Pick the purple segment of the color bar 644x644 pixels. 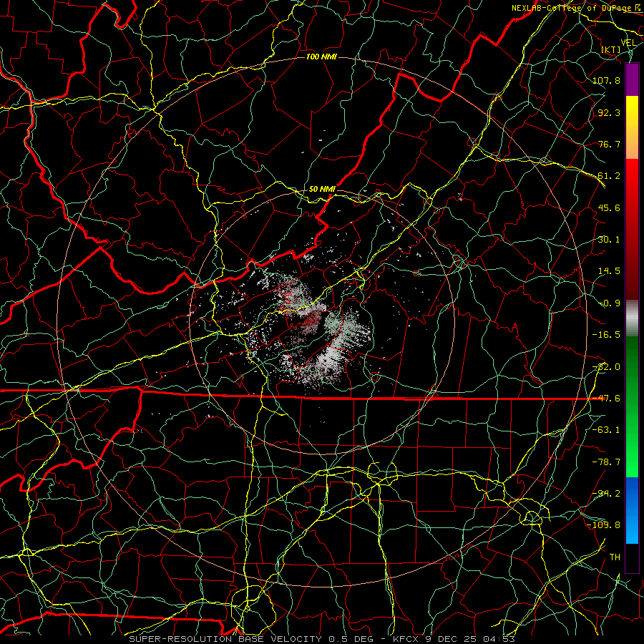[632, 79]
